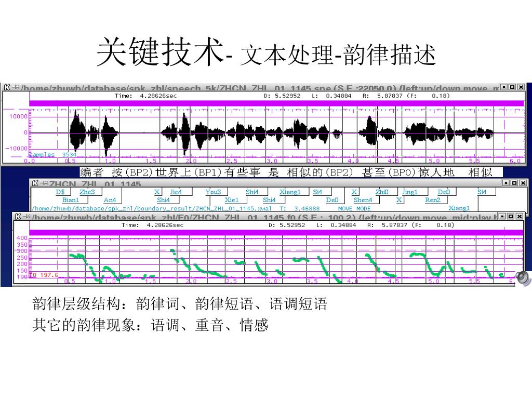Screen dimensions: 532x399
Task: Click the speaker audio icon on the slide
Action: pyautogui.click(x=524, y=278)
